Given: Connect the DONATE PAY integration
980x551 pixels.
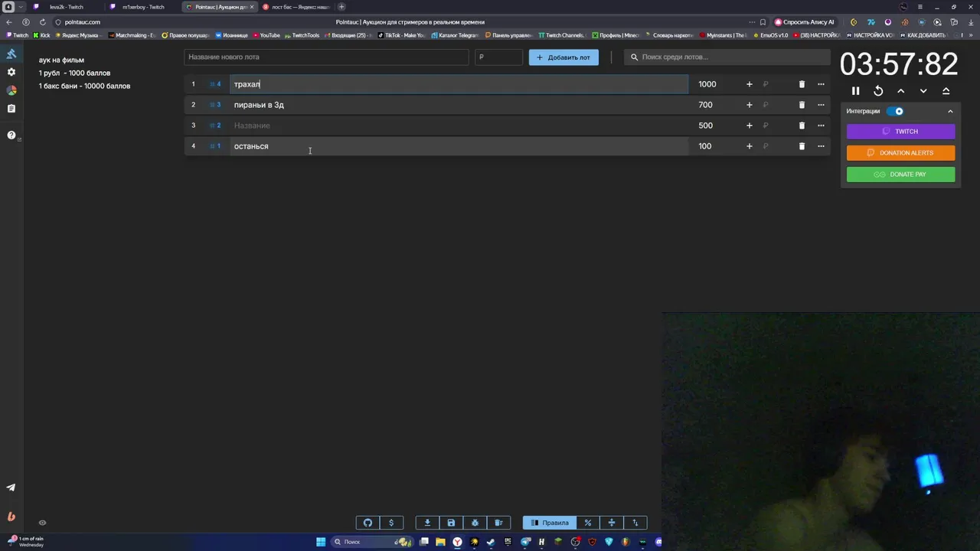Looking at the screenshot, I should click(x=900, y=174).
